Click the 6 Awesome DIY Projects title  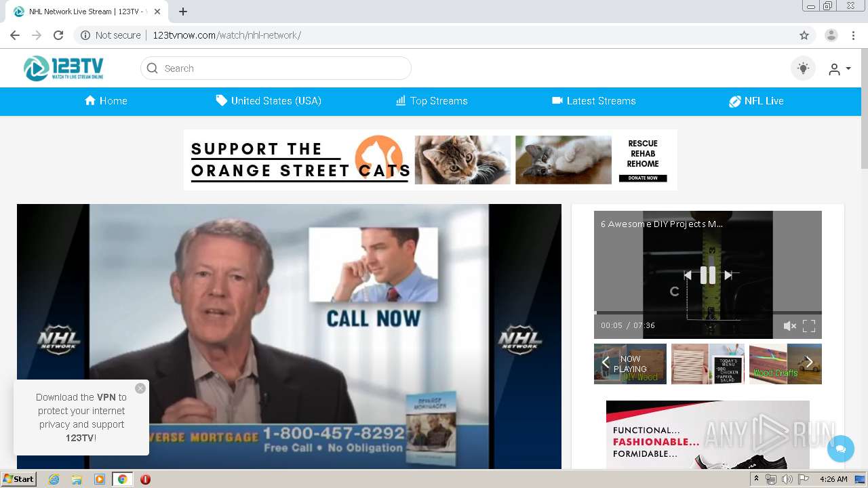[662, 224]
